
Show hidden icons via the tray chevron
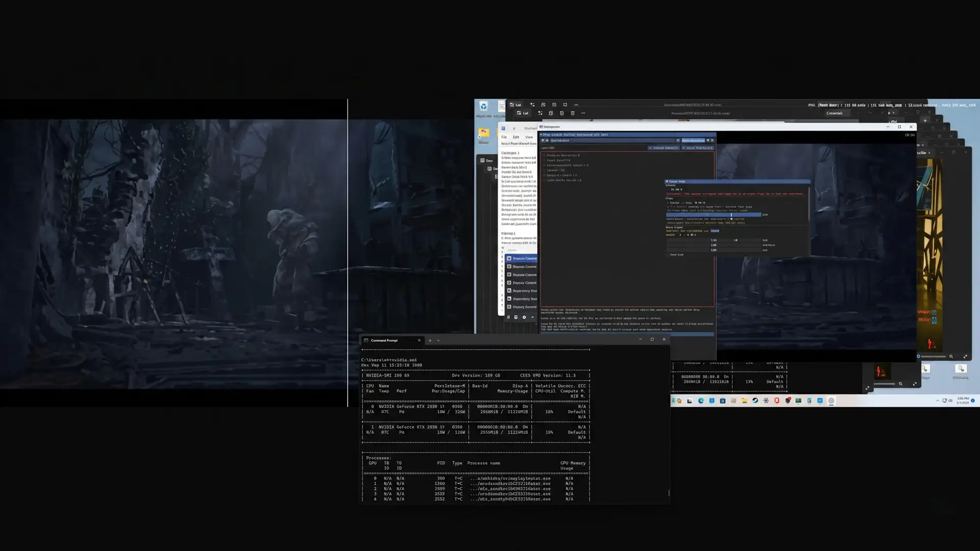click(937, 400)
